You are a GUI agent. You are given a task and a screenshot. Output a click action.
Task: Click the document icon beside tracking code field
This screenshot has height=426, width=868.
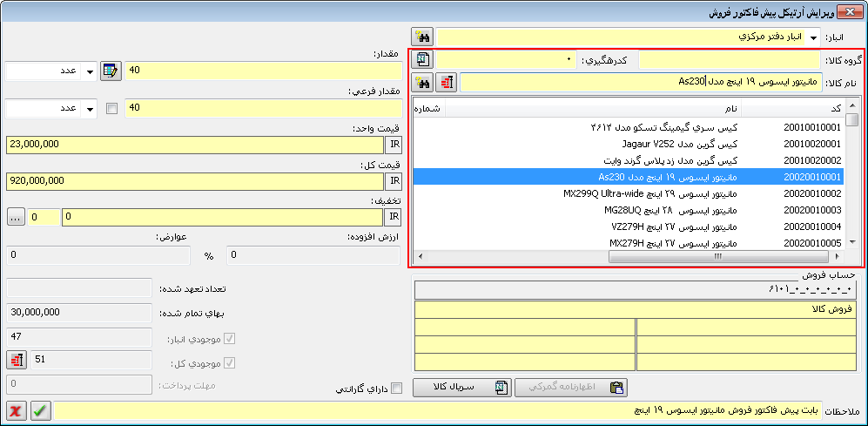pyautogui.click(x=423, y=60)
